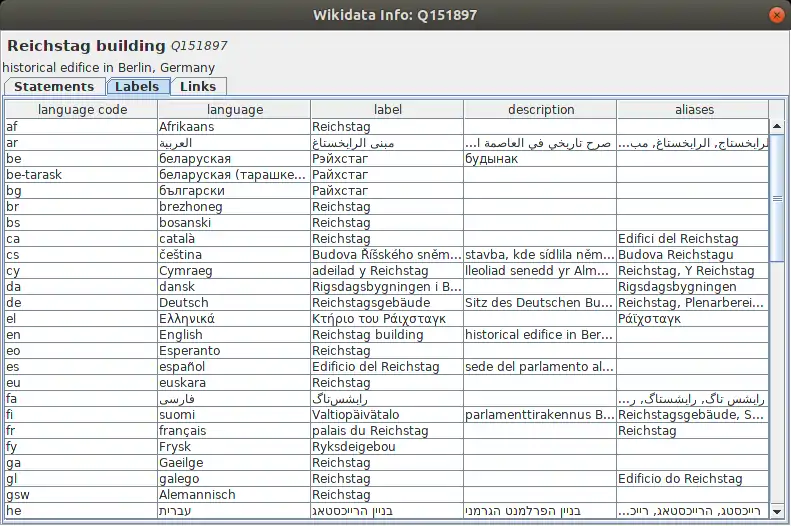Click the "language" column header
Viewport: 791px width, 526px height.
[x=235, y=110]
